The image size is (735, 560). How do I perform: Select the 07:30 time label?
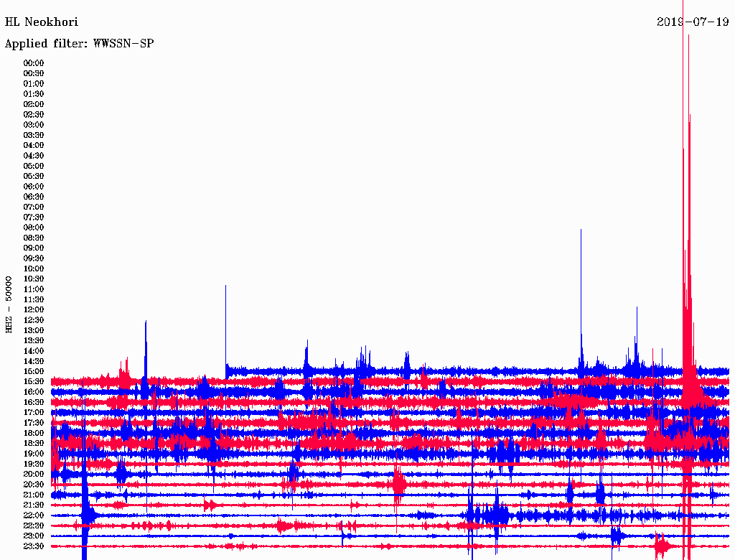click(34, 217)
